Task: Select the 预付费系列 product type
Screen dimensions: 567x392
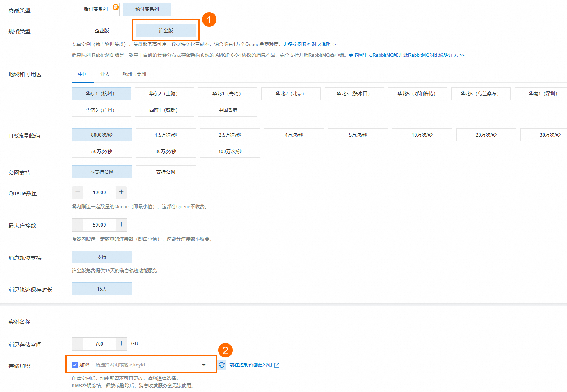Action: [x=147, y=9]
